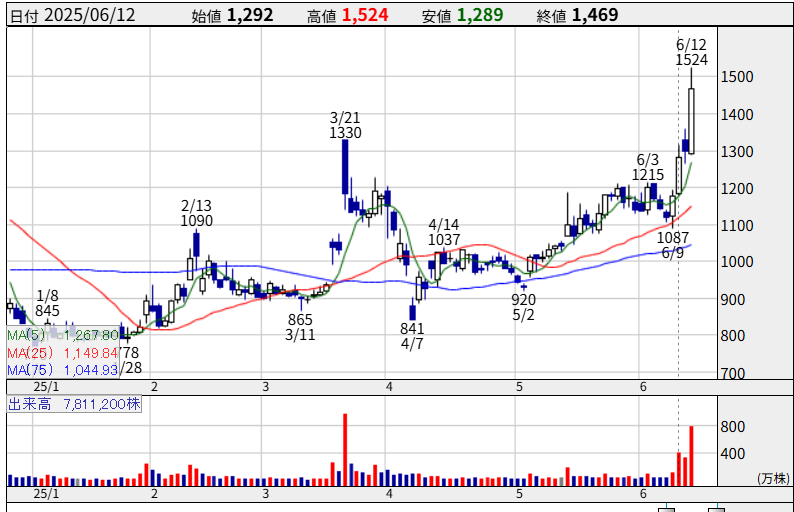
Task: Click the date value 2025/06/12
Action: [x=90, y=15]
